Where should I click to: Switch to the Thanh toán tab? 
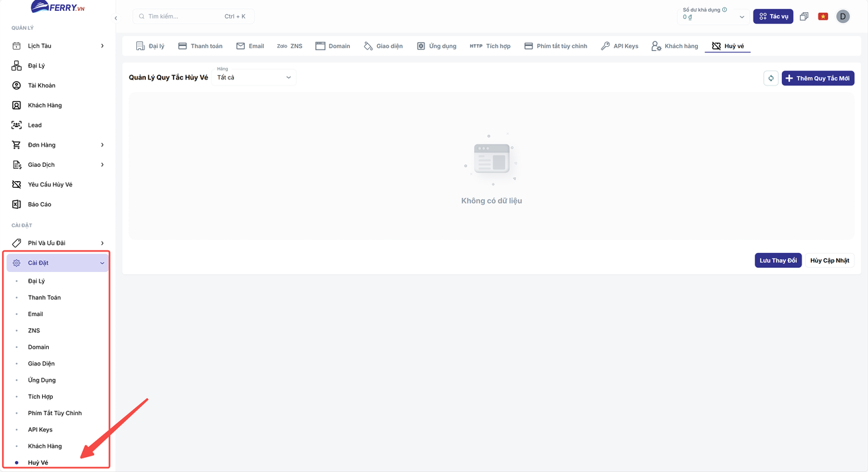point(200,46)
